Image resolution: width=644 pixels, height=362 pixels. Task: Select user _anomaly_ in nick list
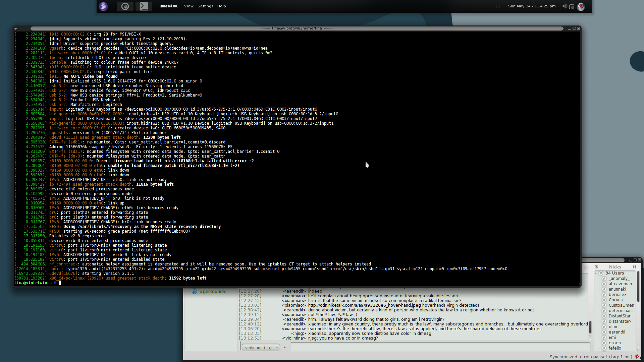[x=619, y=279]
